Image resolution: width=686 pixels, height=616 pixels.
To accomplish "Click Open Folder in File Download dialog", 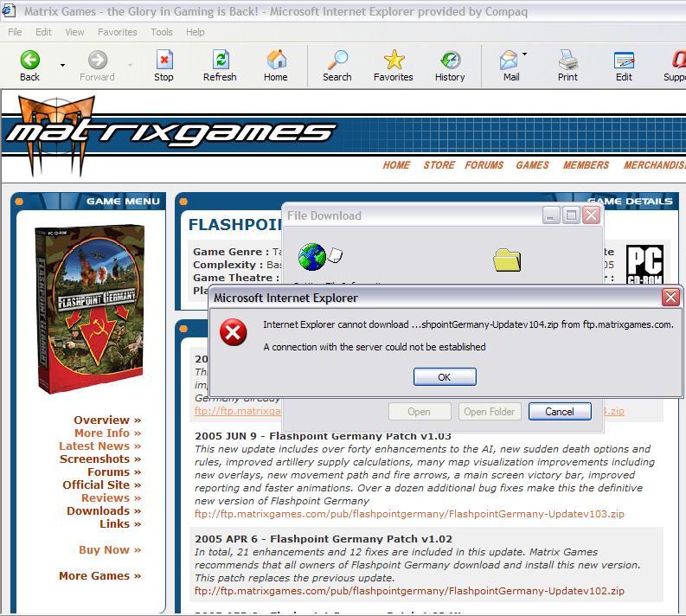I will (x=490, y=412).
